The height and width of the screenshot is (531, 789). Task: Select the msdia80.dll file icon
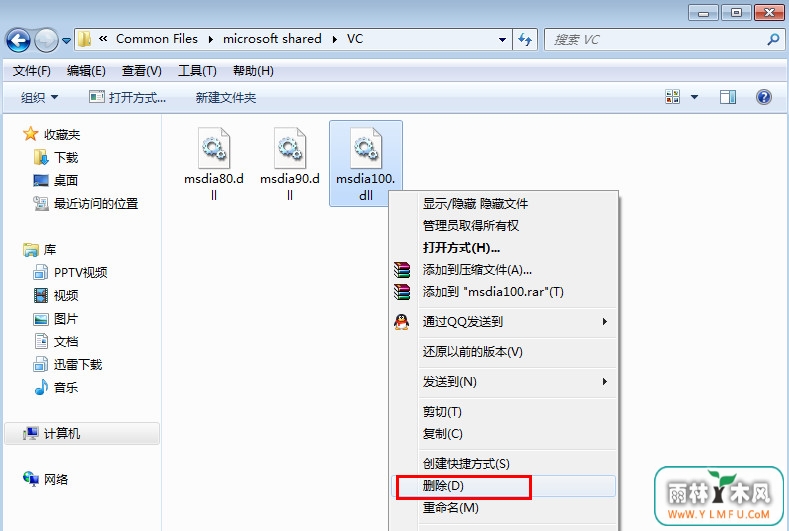pyautogui.click(x=214, y=148)
